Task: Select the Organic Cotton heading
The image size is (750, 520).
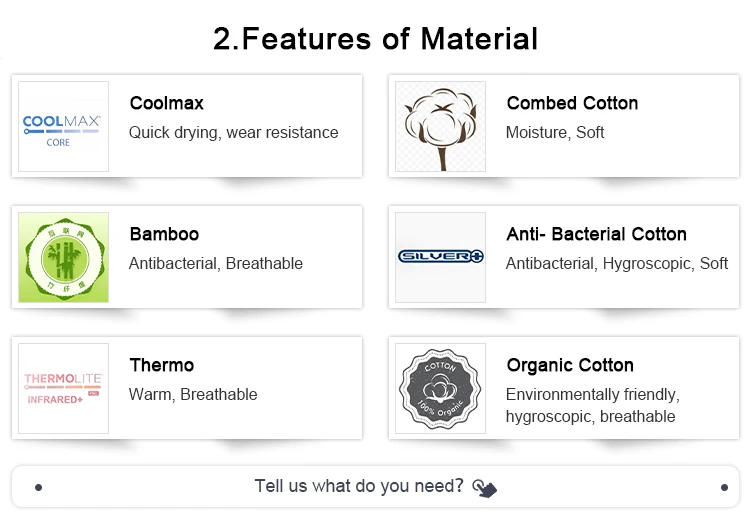Action: click(x=570, y=365)
